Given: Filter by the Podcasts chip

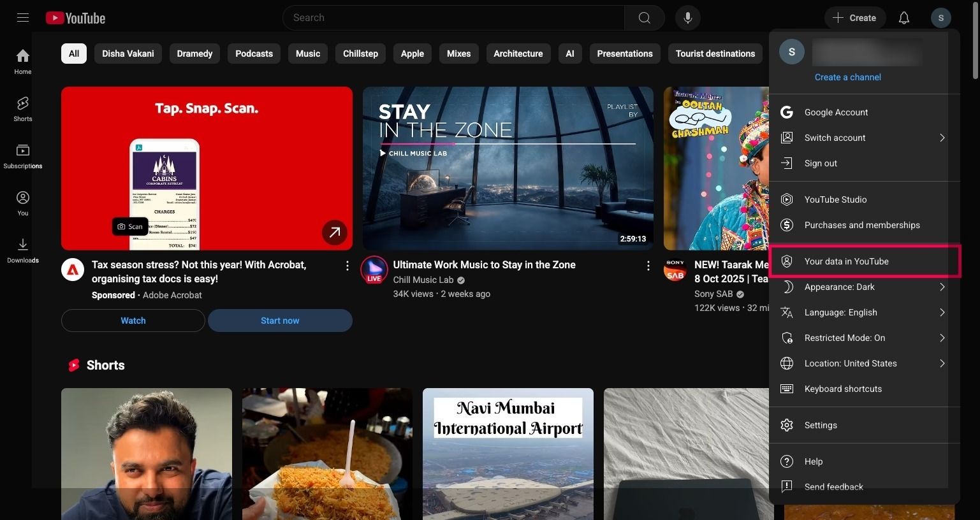Looking at the screenshot, I should (x=254, y=54).
